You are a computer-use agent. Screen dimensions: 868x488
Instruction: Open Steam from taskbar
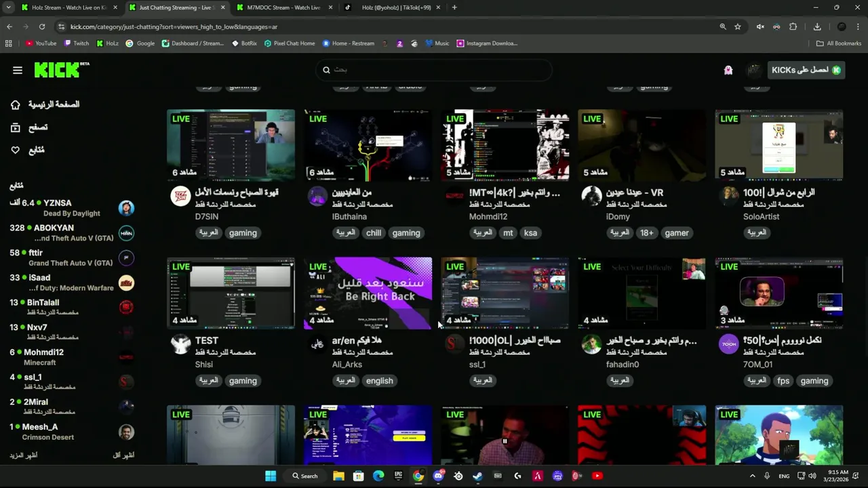(x=478, y=476)
